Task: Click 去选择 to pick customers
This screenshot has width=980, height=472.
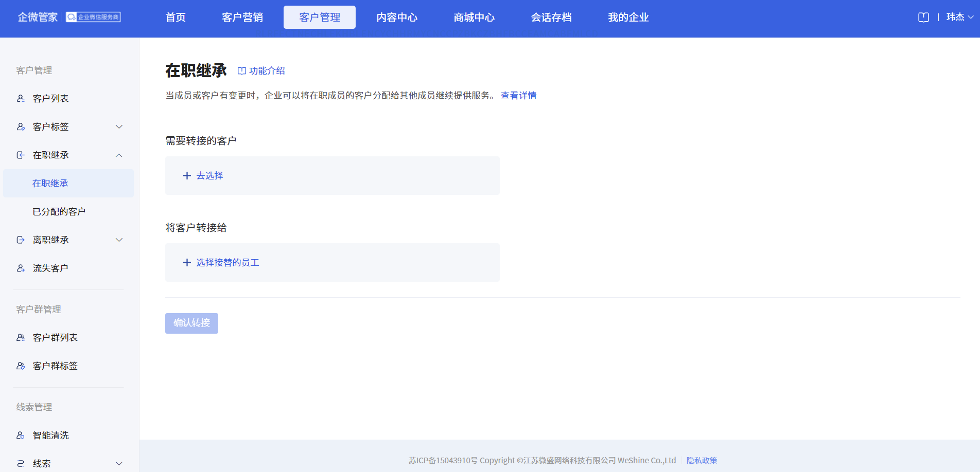Action: tap(209, 176)
